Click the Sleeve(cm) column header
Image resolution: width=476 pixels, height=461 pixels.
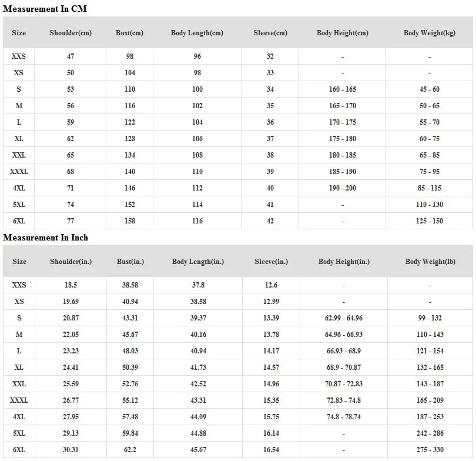coord(270,33)
